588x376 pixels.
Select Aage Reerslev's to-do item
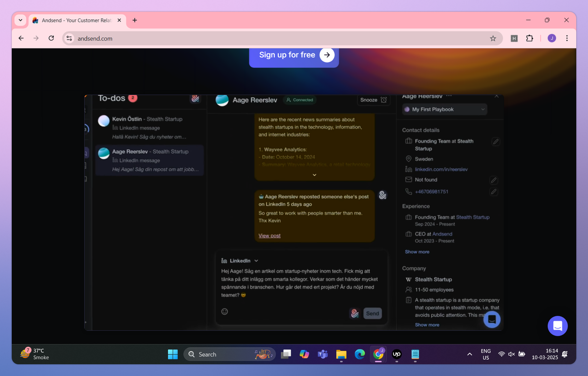tap(150, 160)
